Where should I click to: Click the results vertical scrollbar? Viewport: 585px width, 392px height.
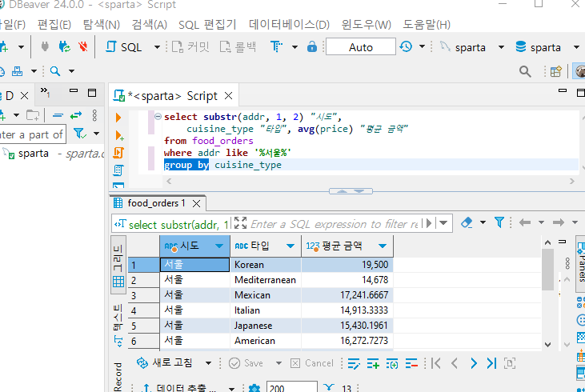tap(547, 294)
